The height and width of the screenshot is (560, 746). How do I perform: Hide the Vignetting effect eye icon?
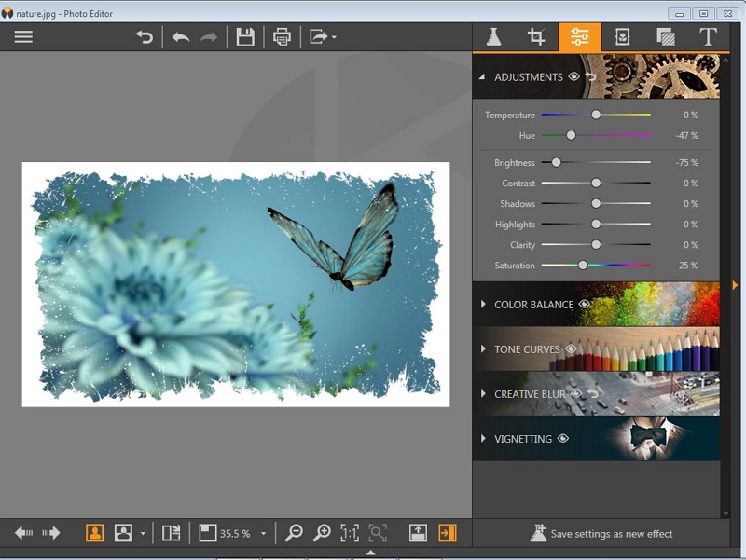[563, 438]
